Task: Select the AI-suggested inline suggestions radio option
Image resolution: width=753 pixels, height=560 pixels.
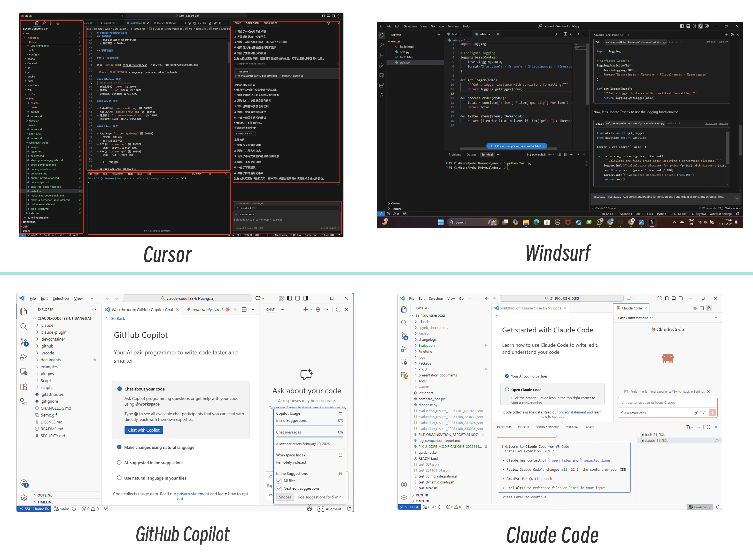Action: 119,463
